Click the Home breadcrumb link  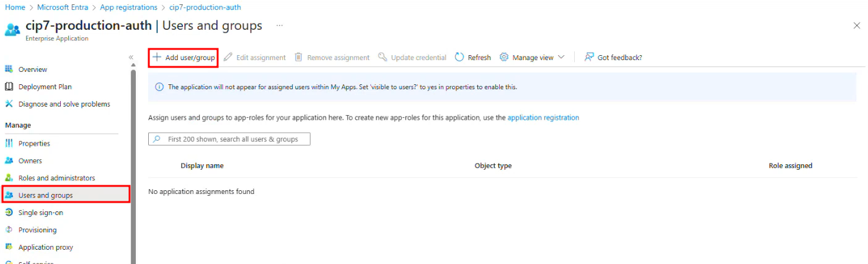14,7
